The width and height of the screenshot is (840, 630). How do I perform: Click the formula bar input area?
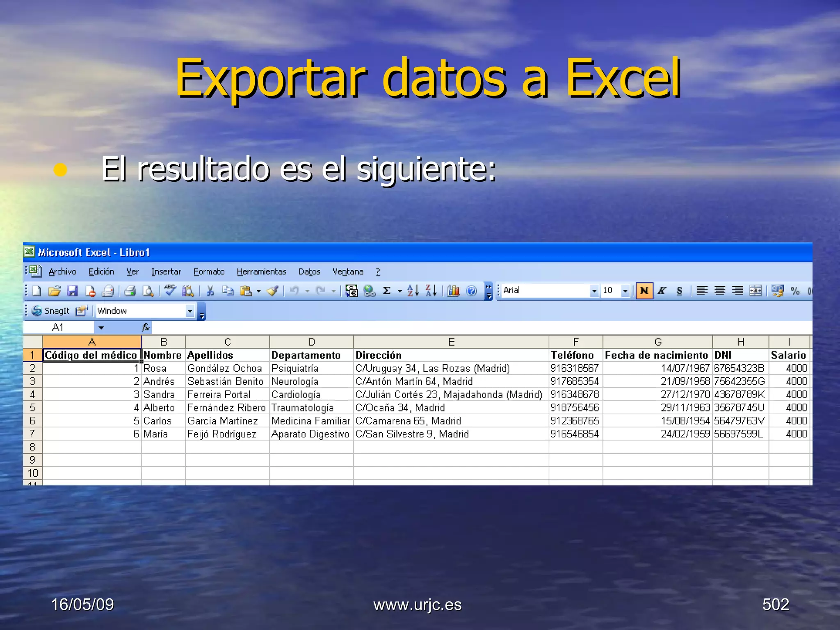click(482, 327)
